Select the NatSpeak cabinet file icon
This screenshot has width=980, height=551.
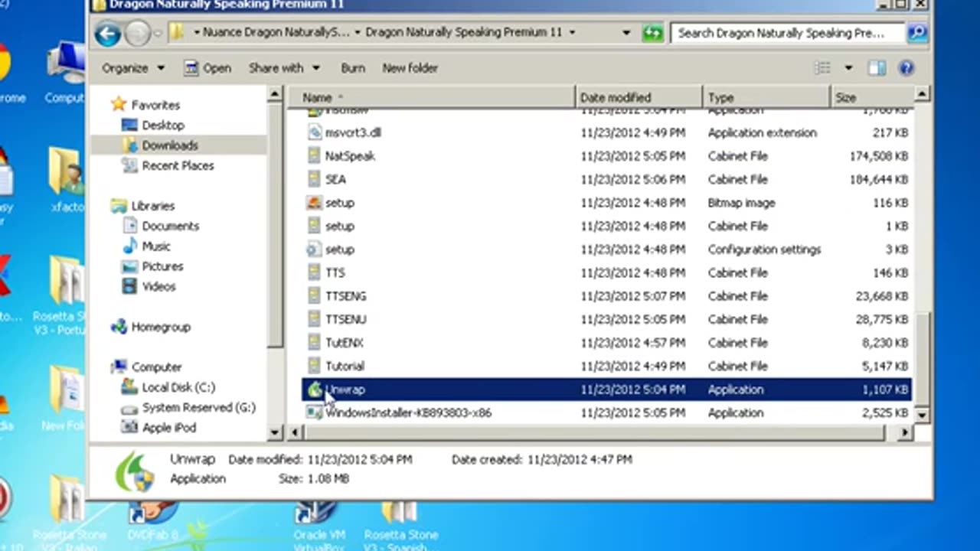coord(314,156)
